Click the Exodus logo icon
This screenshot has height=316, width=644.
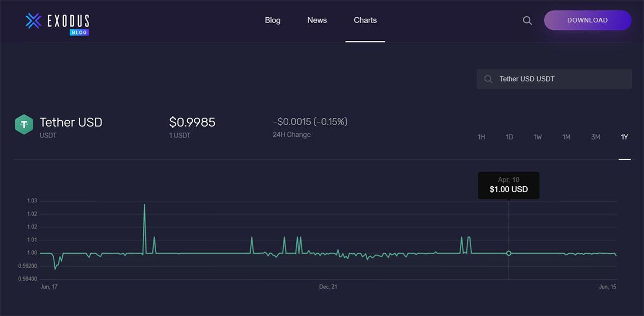click(33, 21)
